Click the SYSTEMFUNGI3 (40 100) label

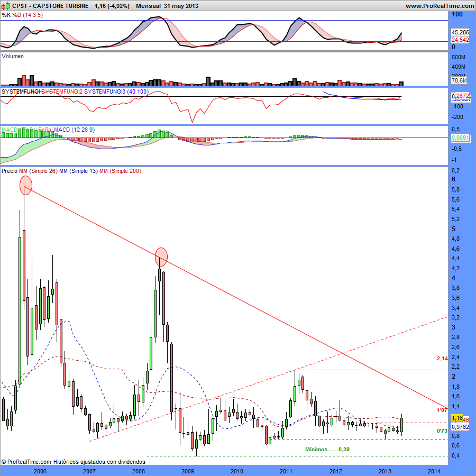click(116, 91)
